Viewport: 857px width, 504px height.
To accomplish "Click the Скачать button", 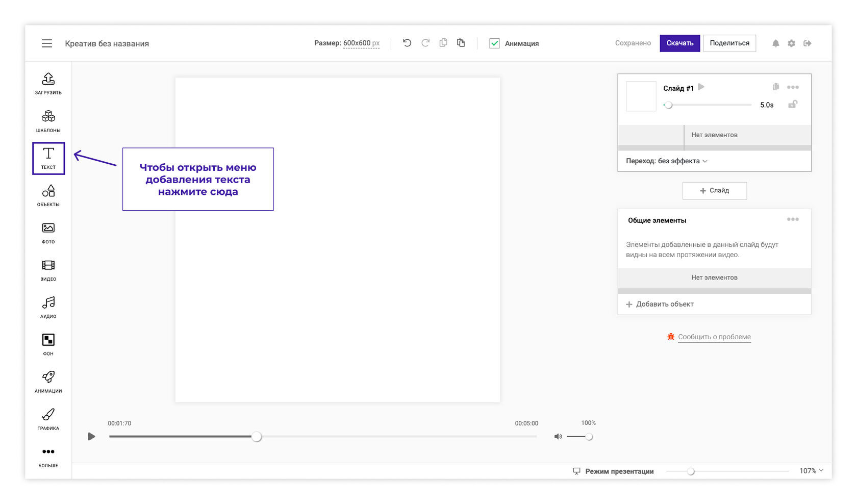I will 680,43.
